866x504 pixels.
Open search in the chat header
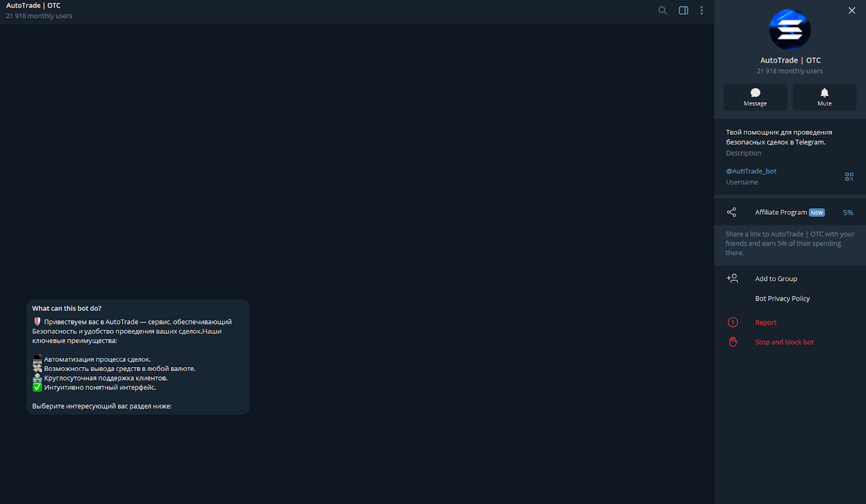pyautogui.click(x=662, y=10)
